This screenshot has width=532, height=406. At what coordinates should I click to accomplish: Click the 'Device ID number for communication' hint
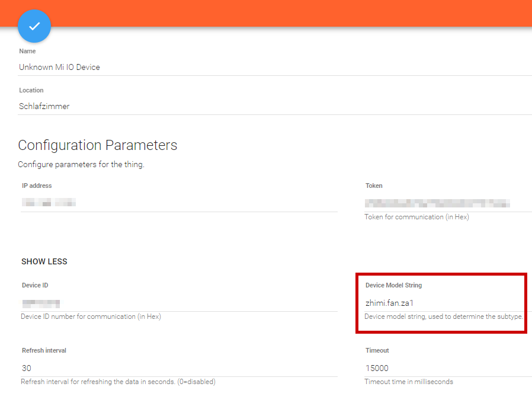[91, 317]
